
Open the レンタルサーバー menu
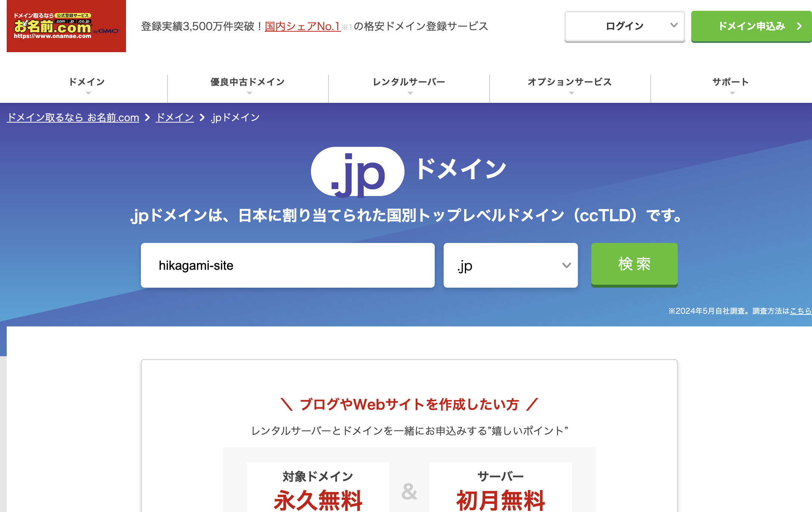coord(409,82)
